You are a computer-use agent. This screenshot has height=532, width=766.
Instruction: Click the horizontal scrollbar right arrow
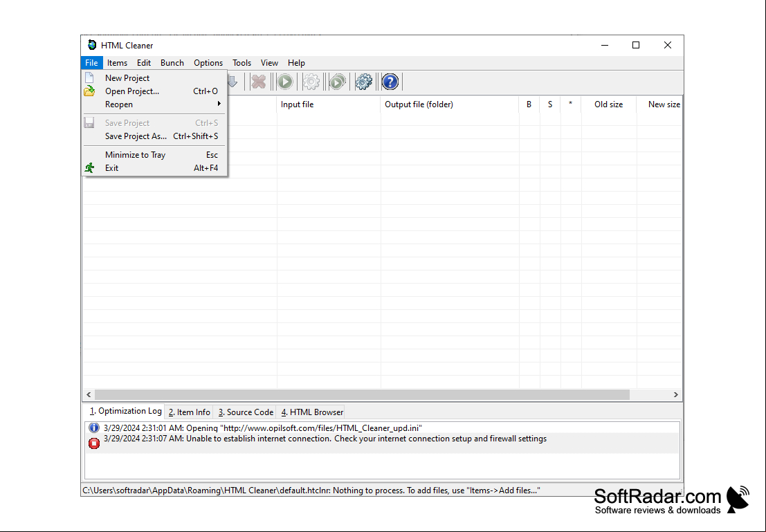pyautogui.click(x=675, y=394)
